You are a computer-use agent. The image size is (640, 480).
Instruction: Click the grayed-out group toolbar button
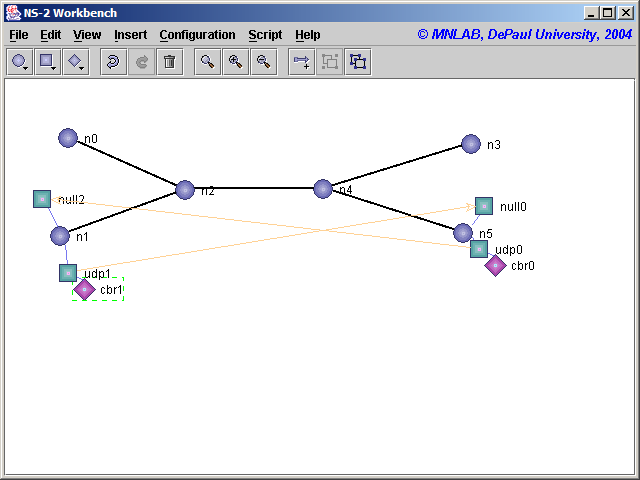[x=330, y=62]
